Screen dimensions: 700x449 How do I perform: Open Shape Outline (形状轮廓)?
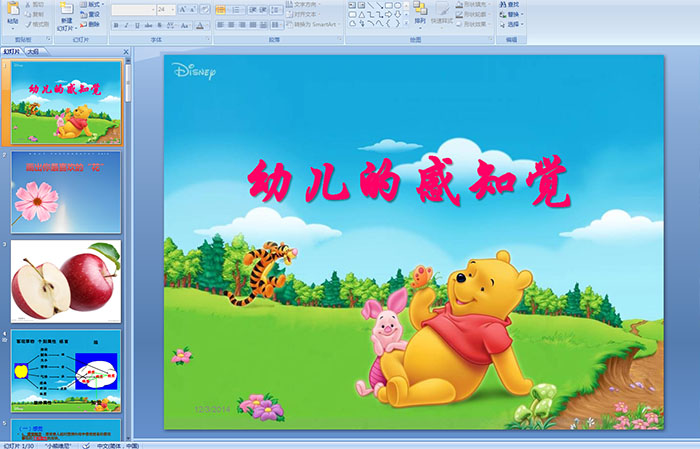tap(474, 14)
